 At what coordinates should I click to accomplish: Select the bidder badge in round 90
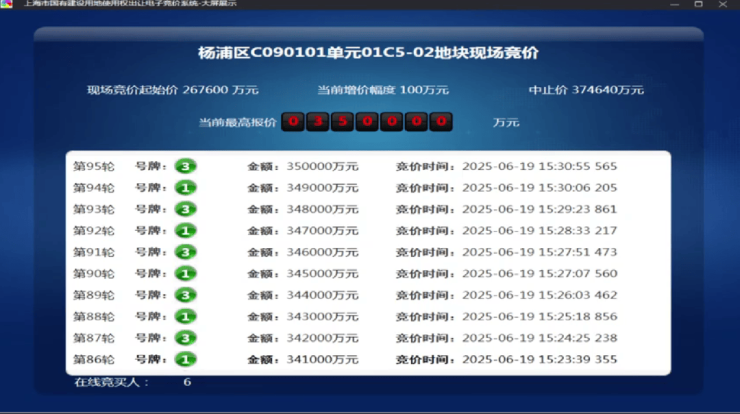click(185, 274)
